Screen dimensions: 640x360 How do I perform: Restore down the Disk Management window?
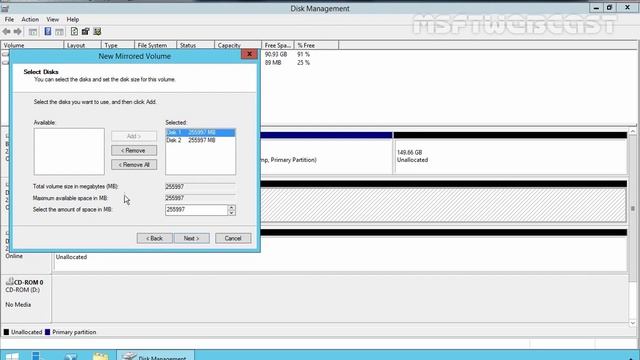click(x=609, y=8)
